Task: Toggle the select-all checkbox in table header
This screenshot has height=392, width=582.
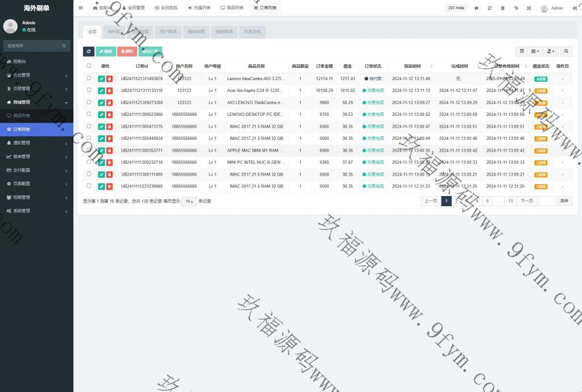Action: pyautogui.click(x=89, y=66)
